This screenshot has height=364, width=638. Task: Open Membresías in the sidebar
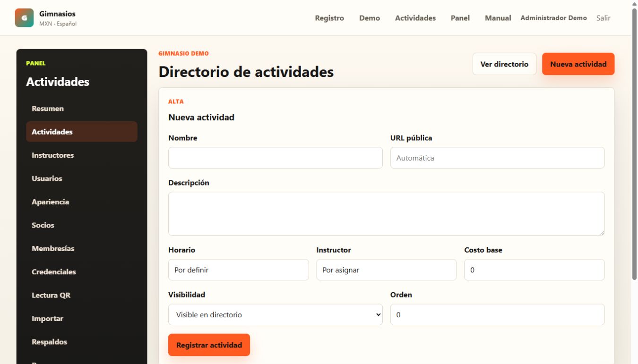point(82,248)
